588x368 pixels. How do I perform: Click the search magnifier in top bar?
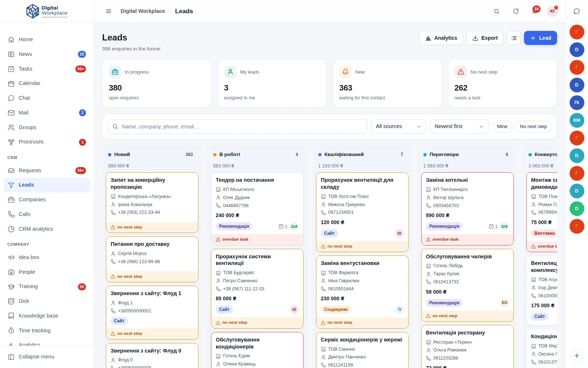click(496, 11)
